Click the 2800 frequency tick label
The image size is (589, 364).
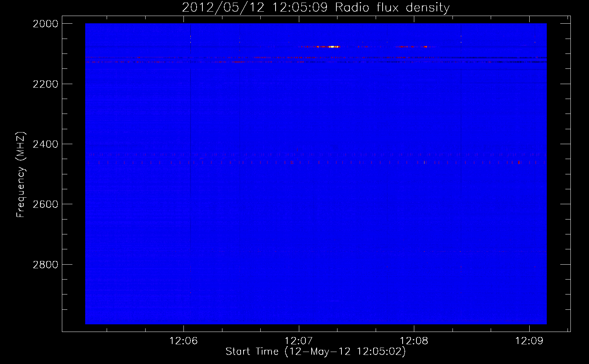(x=46, y=265)
